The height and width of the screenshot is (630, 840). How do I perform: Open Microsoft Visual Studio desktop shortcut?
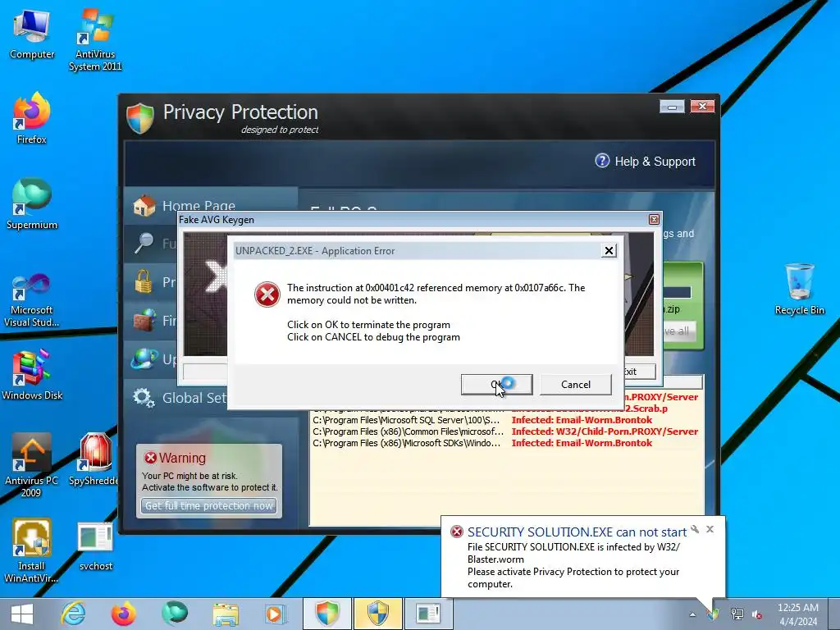(x=32, y=300)
